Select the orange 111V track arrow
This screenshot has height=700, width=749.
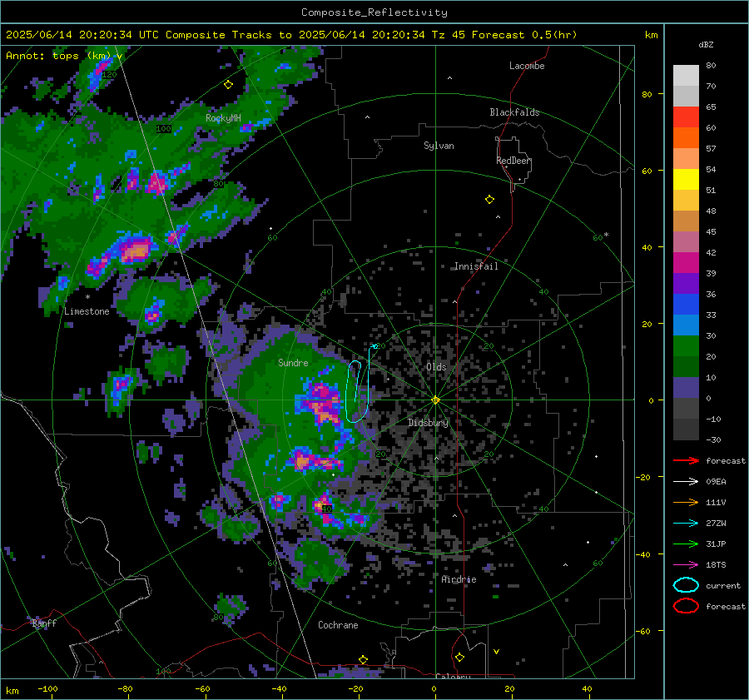pos(686,502)
